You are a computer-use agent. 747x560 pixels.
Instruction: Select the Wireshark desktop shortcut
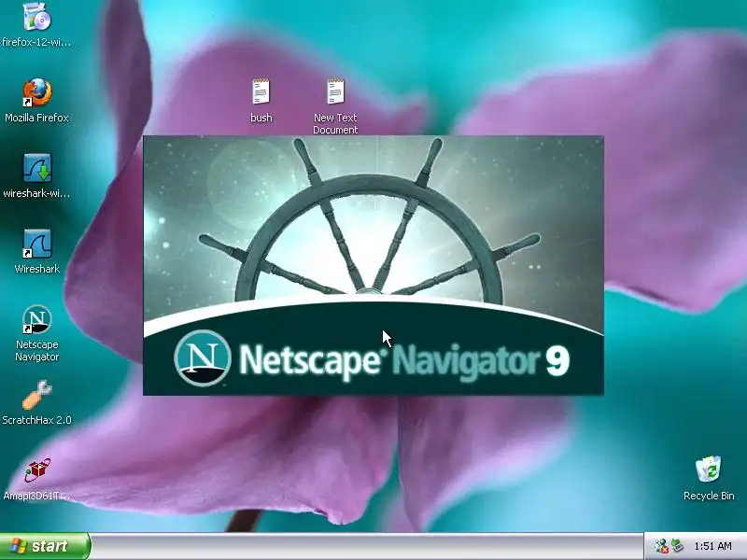click(x=36, y=244)
